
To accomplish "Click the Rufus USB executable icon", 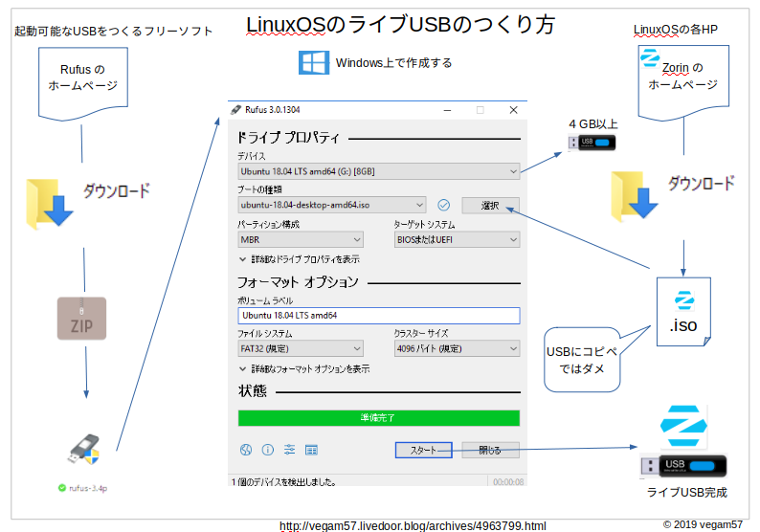I will (83, 449).
